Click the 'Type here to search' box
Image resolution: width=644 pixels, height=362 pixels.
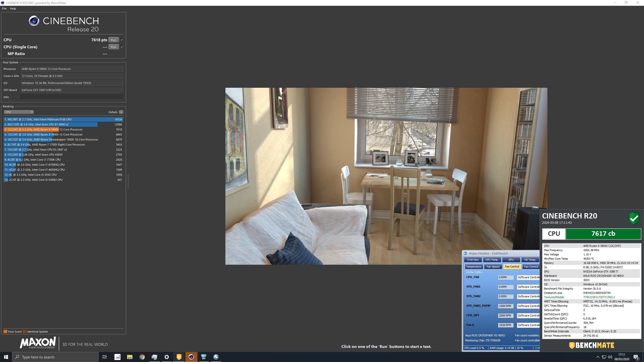[x=56, y=357]
